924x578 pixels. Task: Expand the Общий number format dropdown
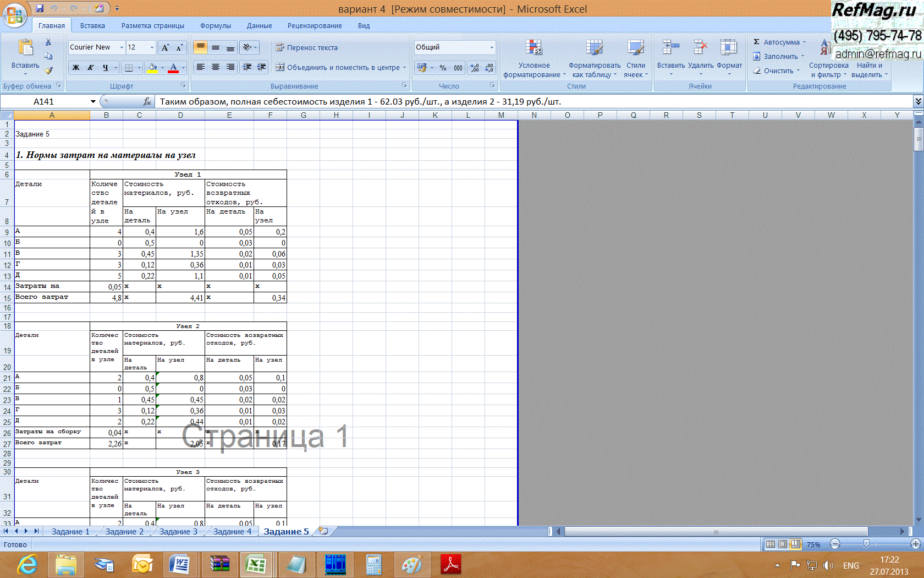pos(492,48)
